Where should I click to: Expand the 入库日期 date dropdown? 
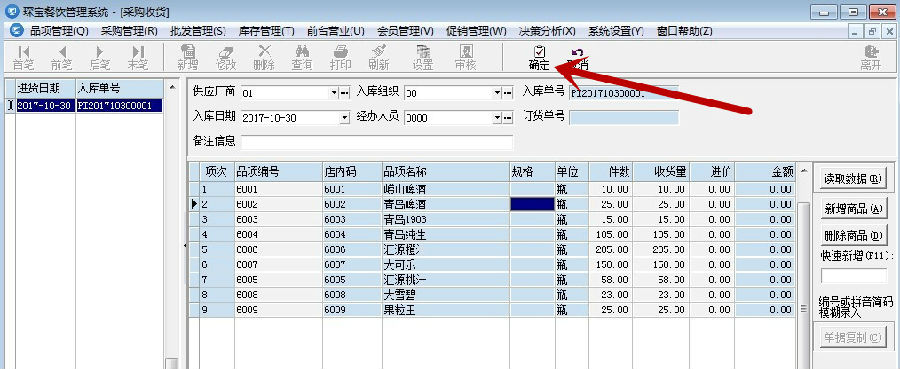(x=344, y=118)
